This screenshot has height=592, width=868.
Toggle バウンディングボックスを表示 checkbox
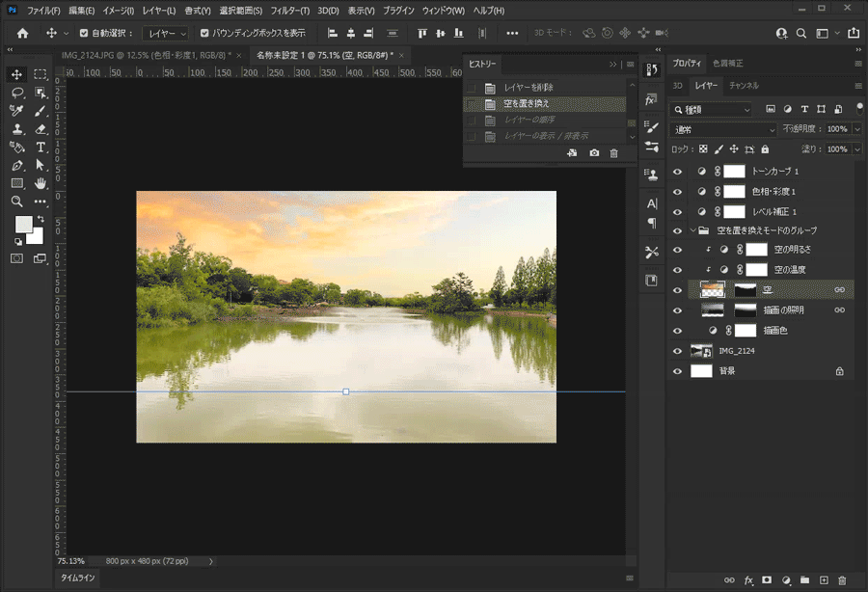tap(204, 33)
